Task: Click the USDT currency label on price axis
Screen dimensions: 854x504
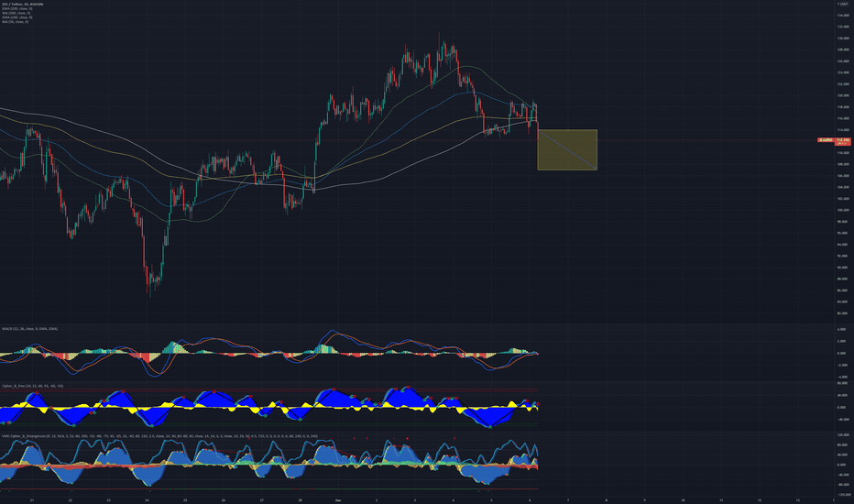Action: pyautogui.click(x=842, y=4)
